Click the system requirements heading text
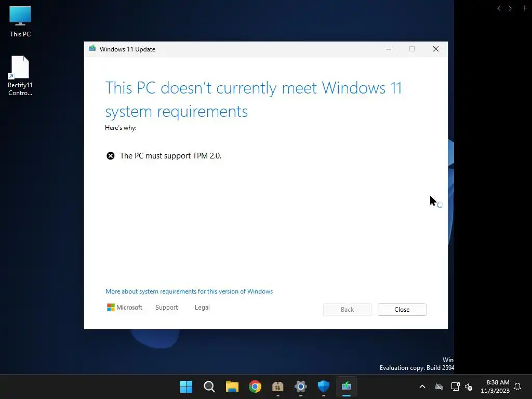 [254, 100]
